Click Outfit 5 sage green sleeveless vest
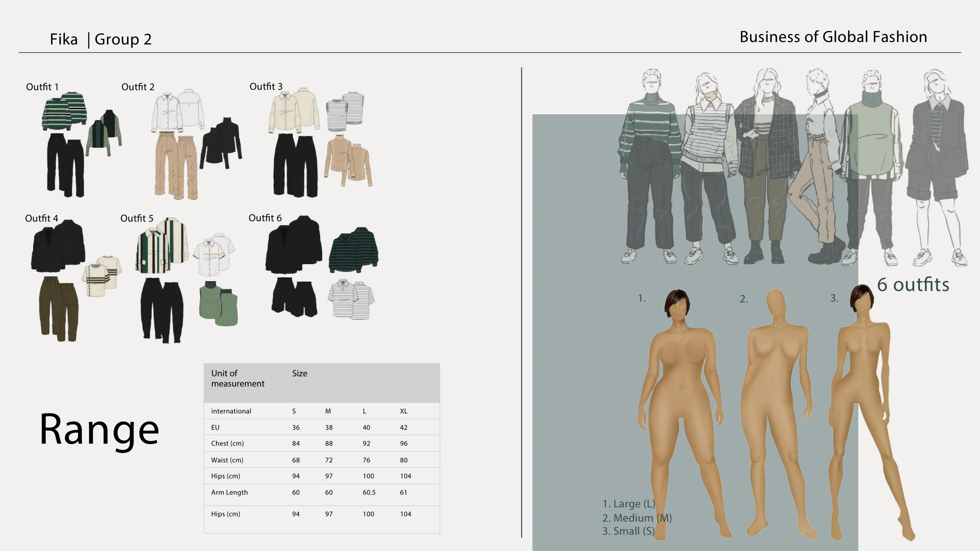Viewport: 980px width, 551px height. tap(218, 303)
